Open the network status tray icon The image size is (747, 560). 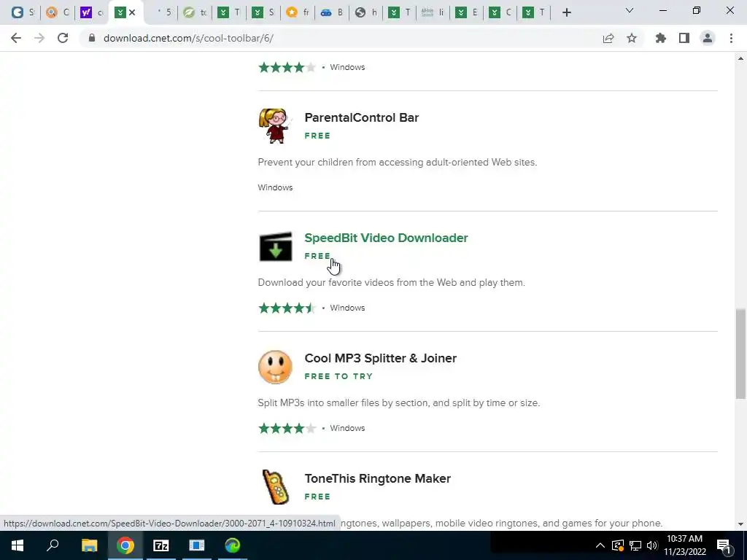635,545
